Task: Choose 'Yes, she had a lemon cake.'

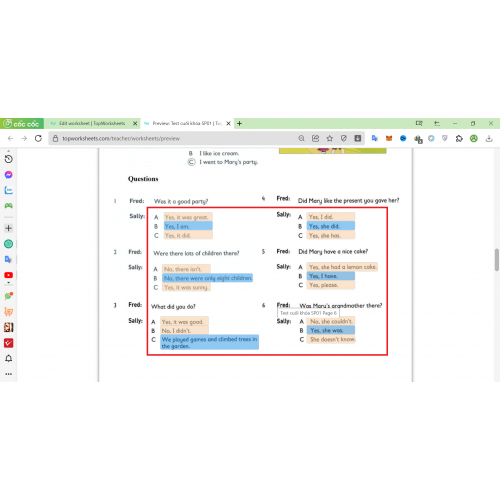Action: 342,267
